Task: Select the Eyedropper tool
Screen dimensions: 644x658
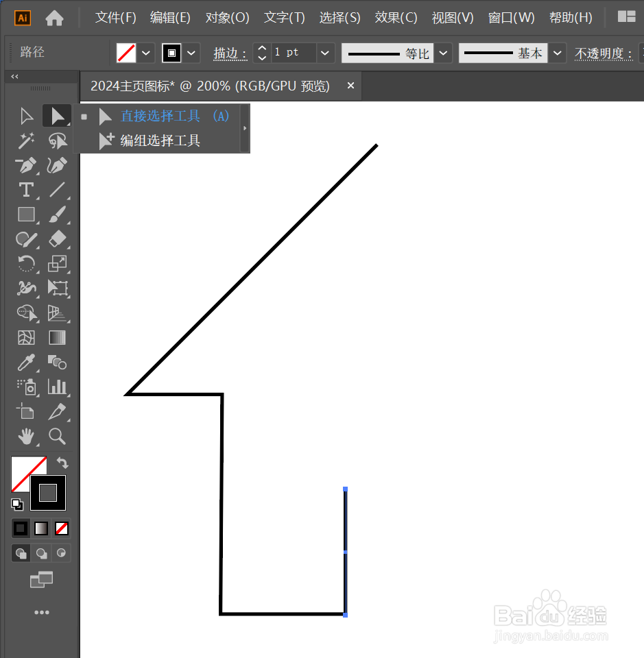Action: [x=26, y=363]
